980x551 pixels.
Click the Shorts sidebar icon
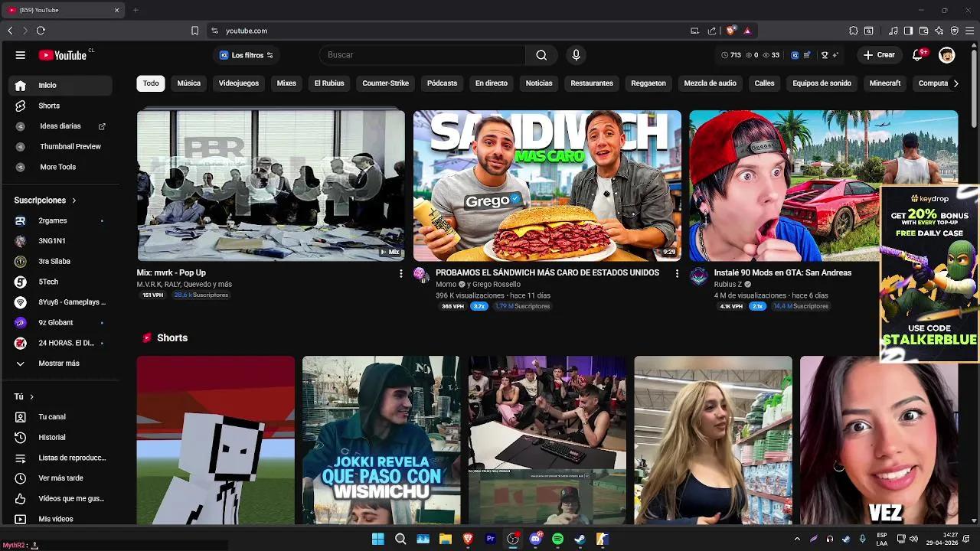[21, 106]
